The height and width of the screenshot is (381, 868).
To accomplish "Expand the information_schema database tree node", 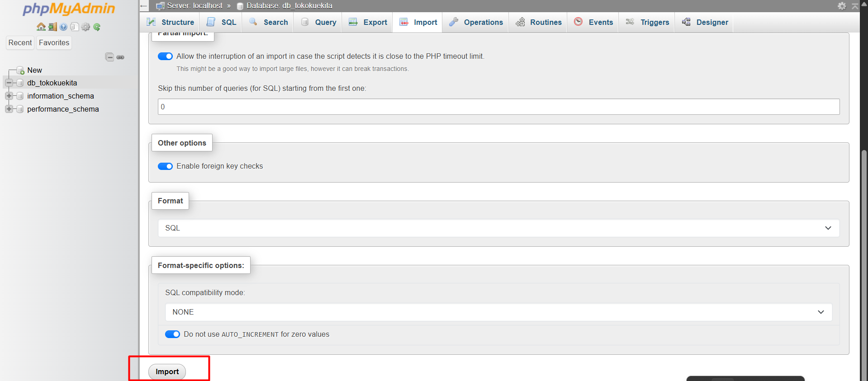I will click(x=9, y=96).
